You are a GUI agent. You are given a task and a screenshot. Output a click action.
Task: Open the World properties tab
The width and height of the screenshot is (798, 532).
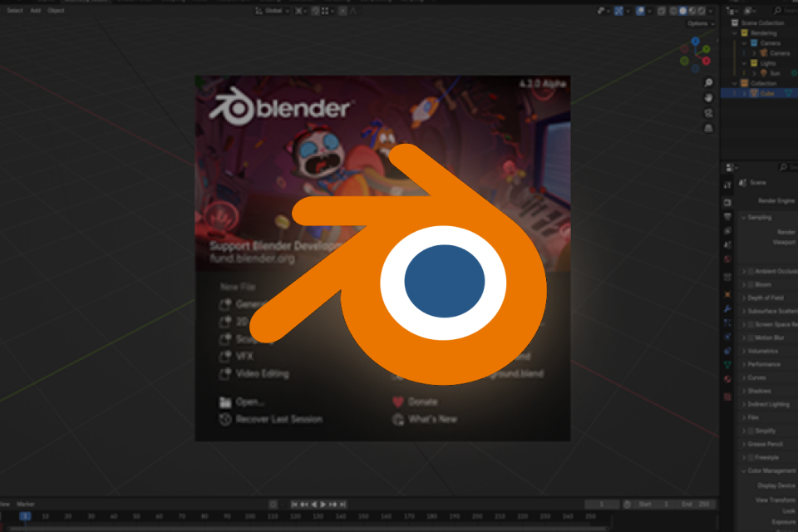(x=728, y=259)
